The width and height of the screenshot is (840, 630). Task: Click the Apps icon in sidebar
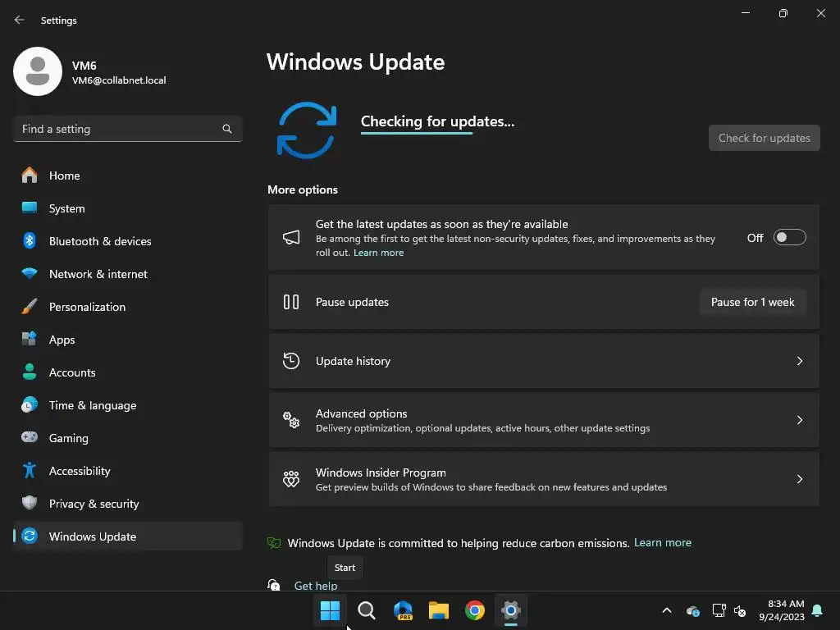point(30,339)
